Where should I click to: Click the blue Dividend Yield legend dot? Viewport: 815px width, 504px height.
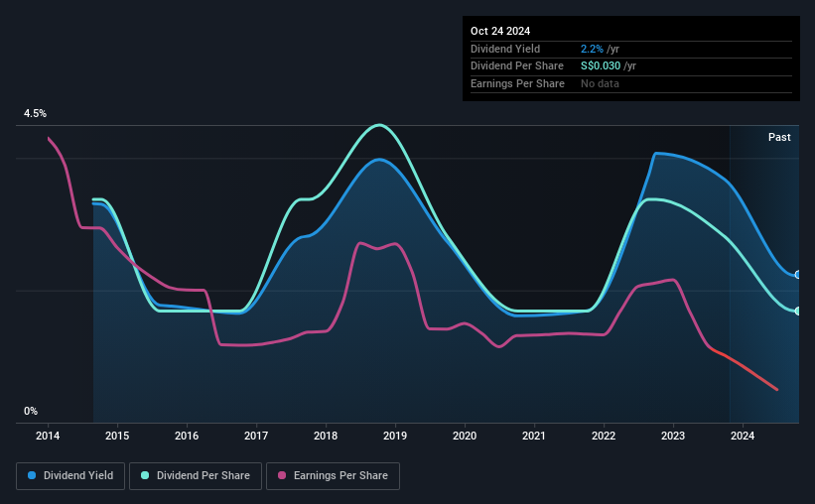point(32,475)
